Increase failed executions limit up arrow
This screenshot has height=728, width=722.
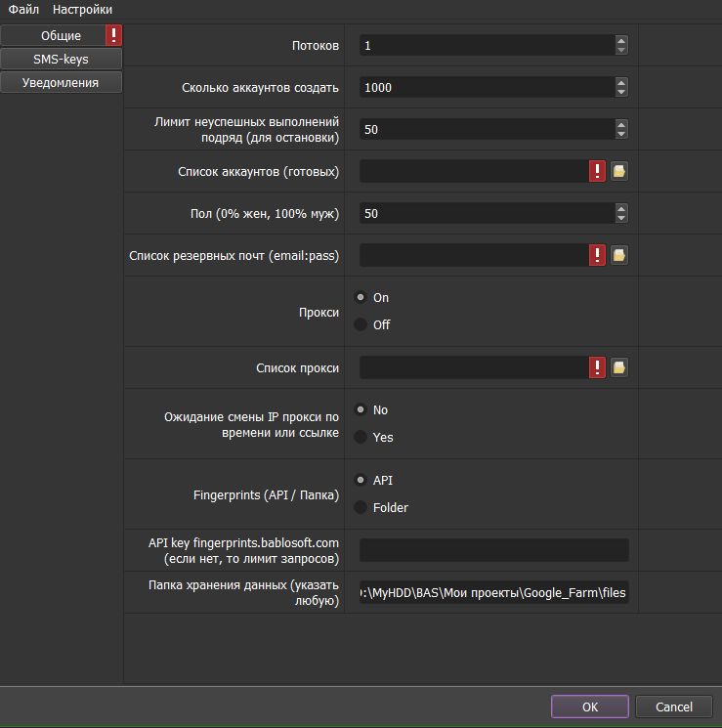pyautogui.click(x=621, y=124)
